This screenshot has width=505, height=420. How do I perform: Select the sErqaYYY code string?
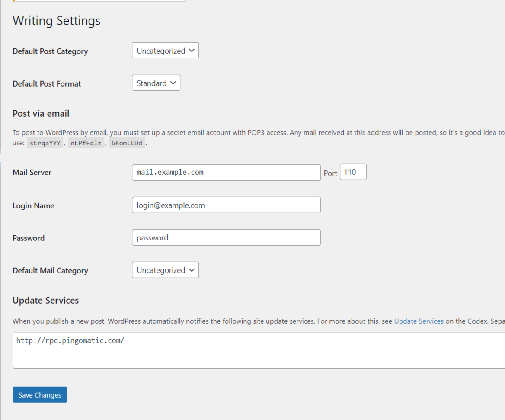45,143
